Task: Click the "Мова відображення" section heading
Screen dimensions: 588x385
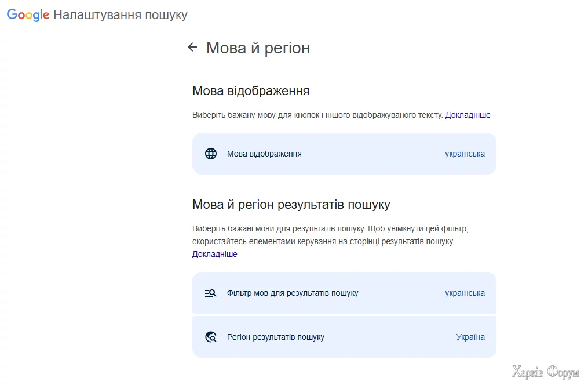Action: (x=250, y=91)
